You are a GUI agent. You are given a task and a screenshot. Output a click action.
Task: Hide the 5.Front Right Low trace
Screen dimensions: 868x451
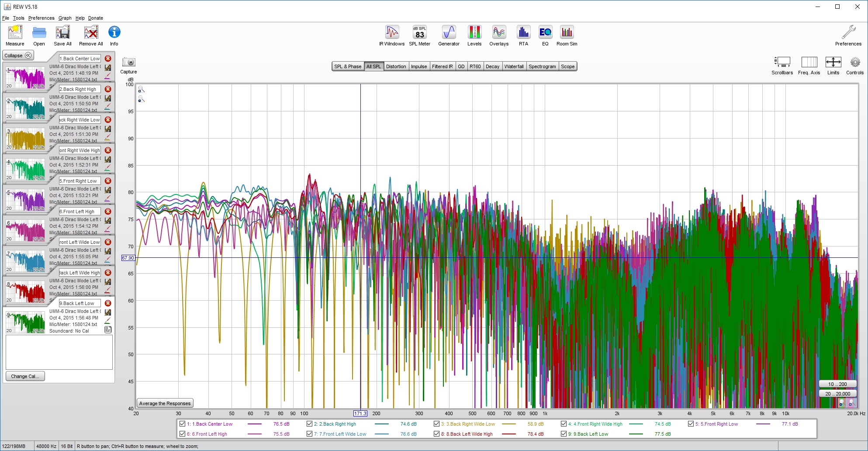pyautogui.click(x=691, y=424)
